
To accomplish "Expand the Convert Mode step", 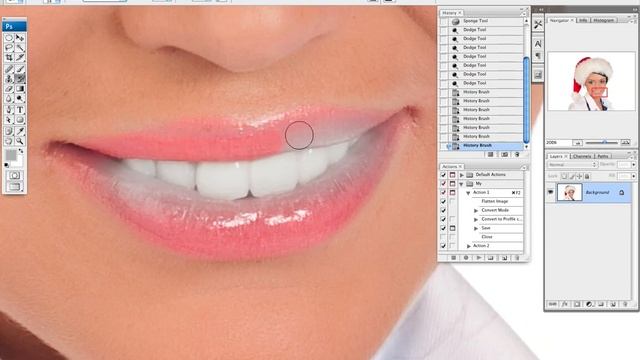I will pos(476,210).
